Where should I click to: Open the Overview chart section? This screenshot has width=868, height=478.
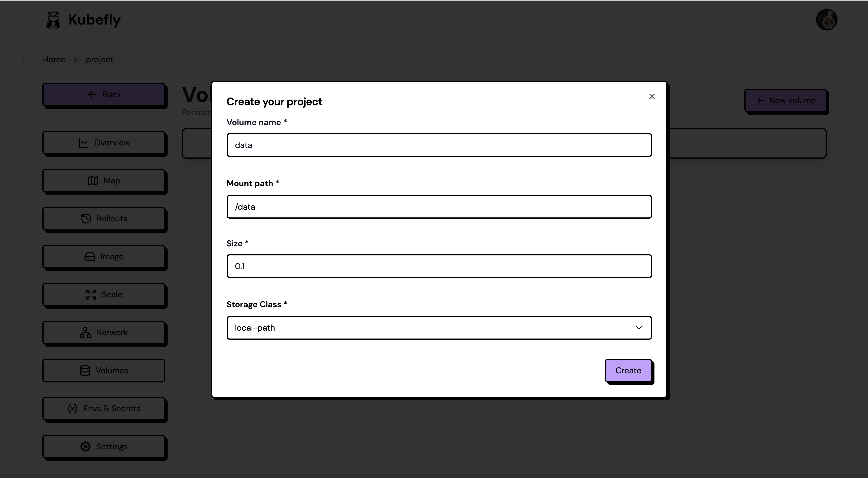pyautogui.click(x=104, y=143)
